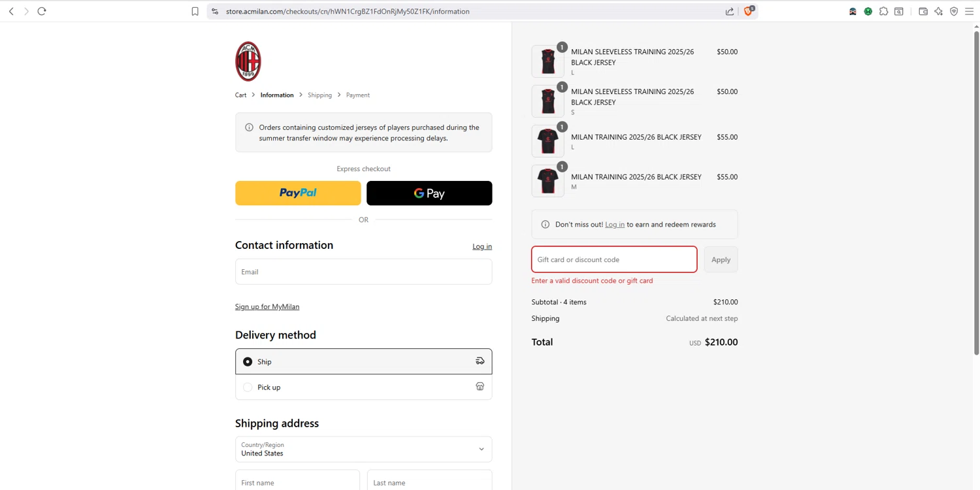The width and height of the screenshot is (980, 490).
Task: Click training jersey size L thumbnail
Action: [547, 141]
